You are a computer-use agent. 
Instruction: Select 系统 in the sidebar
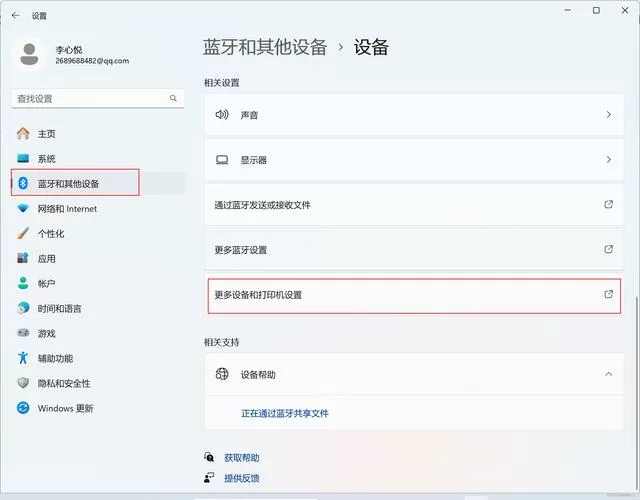(98, 159)
